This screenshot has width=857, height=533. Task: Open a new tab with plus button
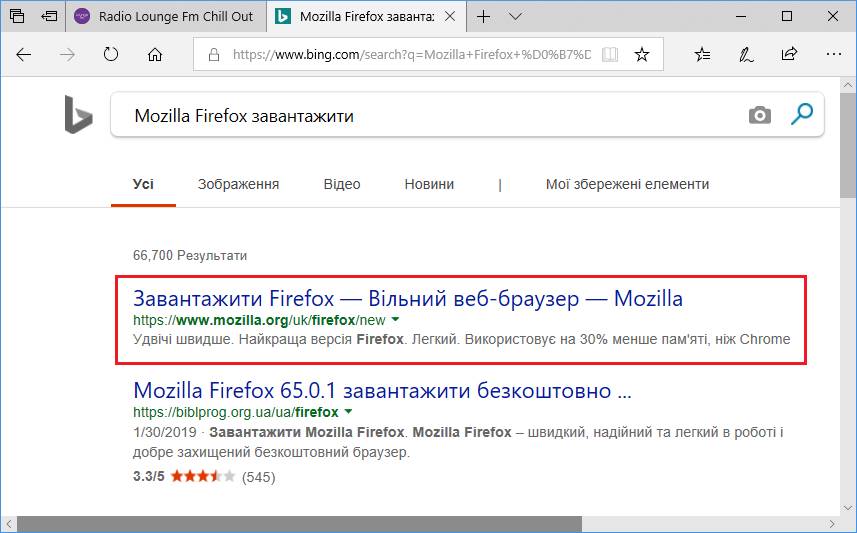click(483, 16)
